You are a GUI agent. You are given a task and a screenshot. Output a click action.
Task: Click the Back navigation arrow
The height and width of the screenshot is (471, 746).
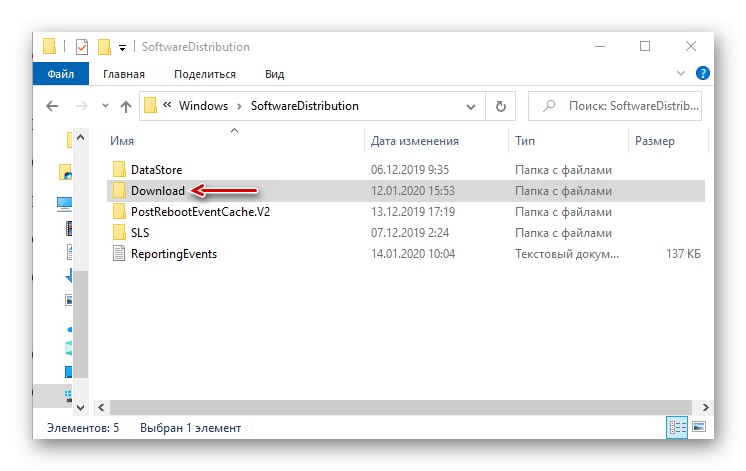(x=52, y=106)
